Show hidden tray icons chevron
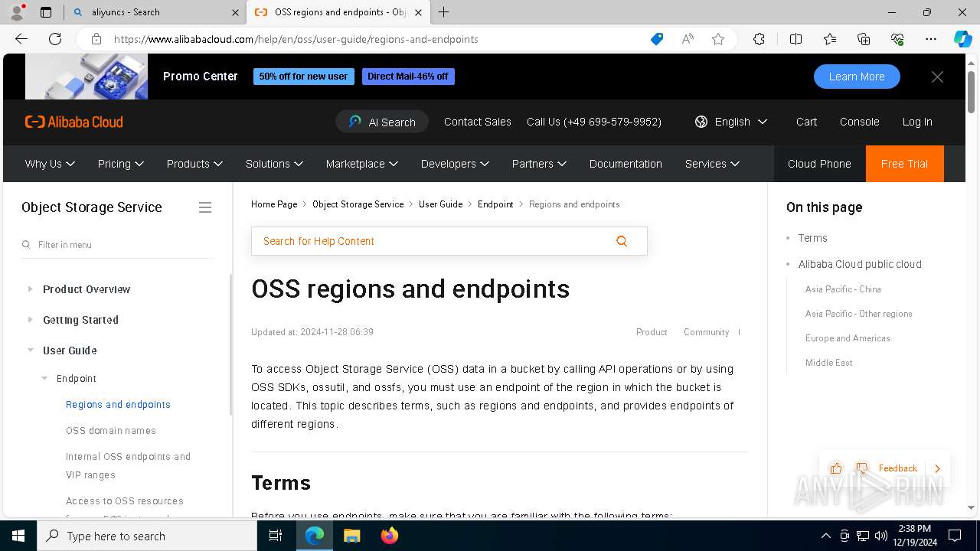The height and width of the screenshot is (551, 980). [825, 536]
